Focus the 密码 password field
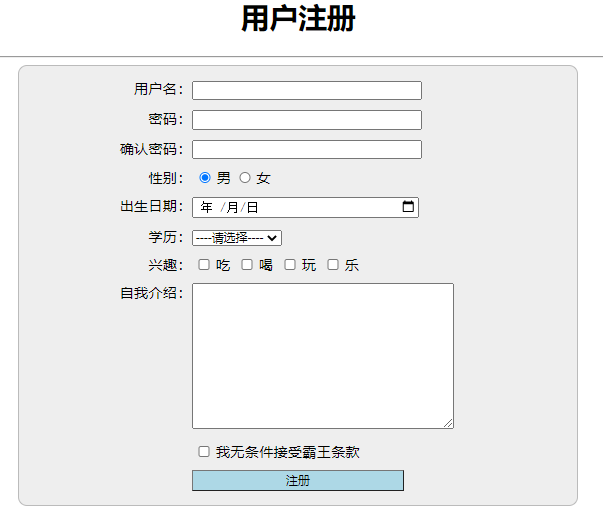The width and height of the screenshot is (603, 515). click(x=306, y=120)
